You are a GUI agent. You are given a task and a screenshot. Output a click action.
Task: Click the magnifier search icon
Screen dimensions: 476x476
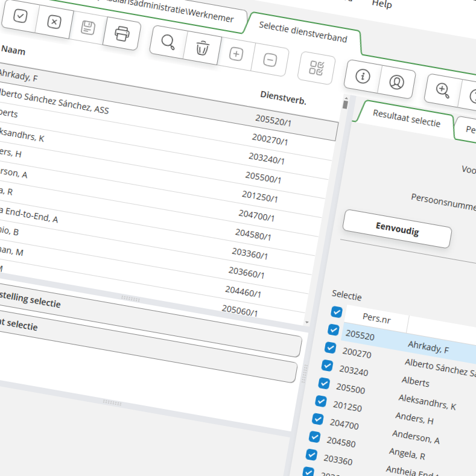pyautogui.click(x=168, y=42)
